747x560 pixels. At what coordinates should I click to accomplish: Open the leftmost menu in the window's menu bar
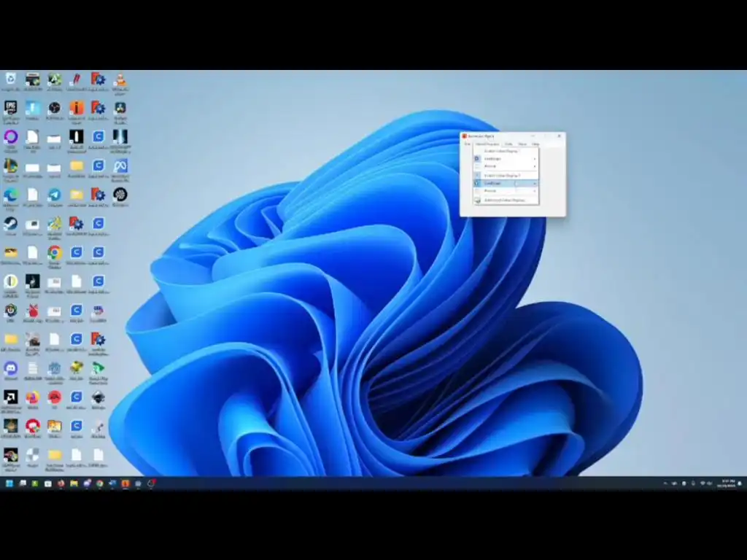coord(468,144)
